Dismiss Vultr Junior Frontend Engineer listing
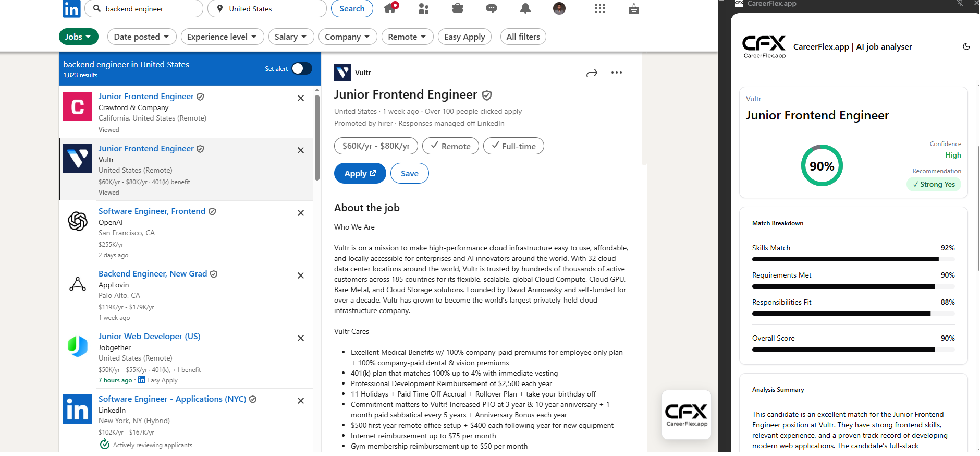 (x=301, y=150)
